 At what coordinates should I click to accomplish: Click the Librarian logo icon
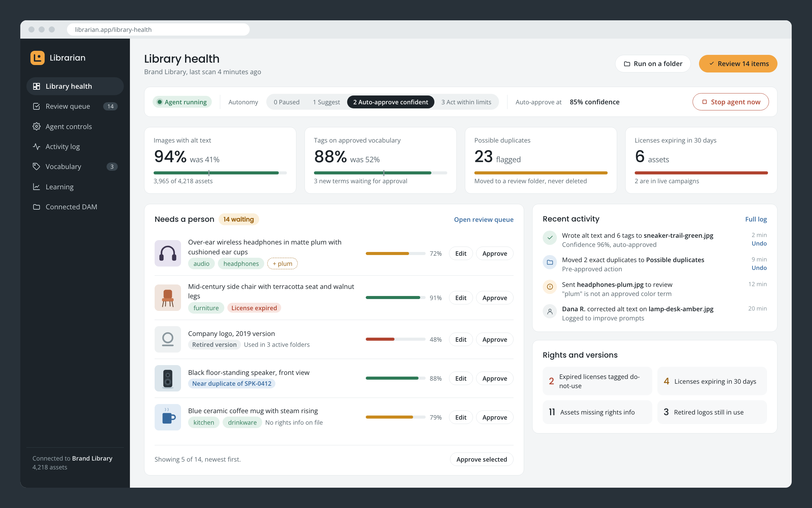tap(37, 58)
